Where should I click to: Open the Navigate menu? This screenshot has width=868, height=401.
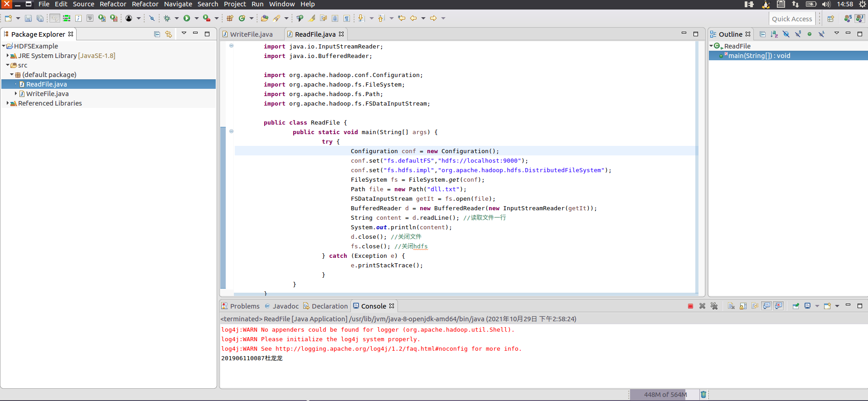(178, 4)
